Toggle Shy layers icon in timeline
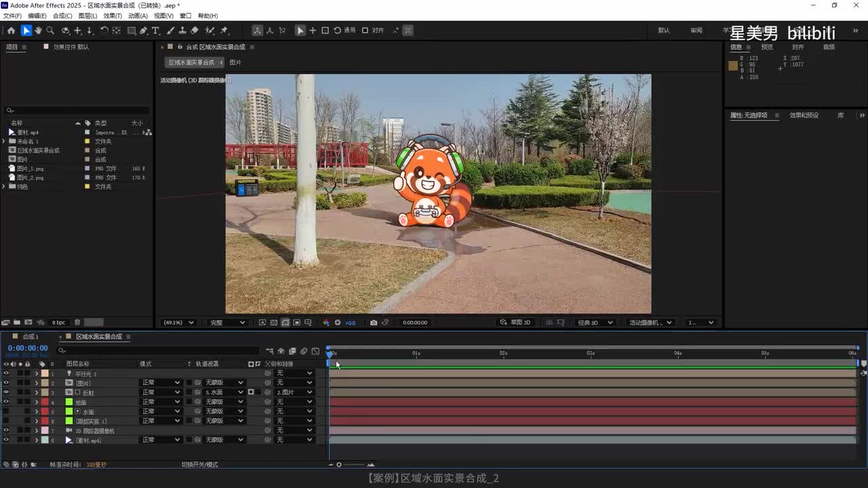868x488 pixels. [x=281, y=351]
